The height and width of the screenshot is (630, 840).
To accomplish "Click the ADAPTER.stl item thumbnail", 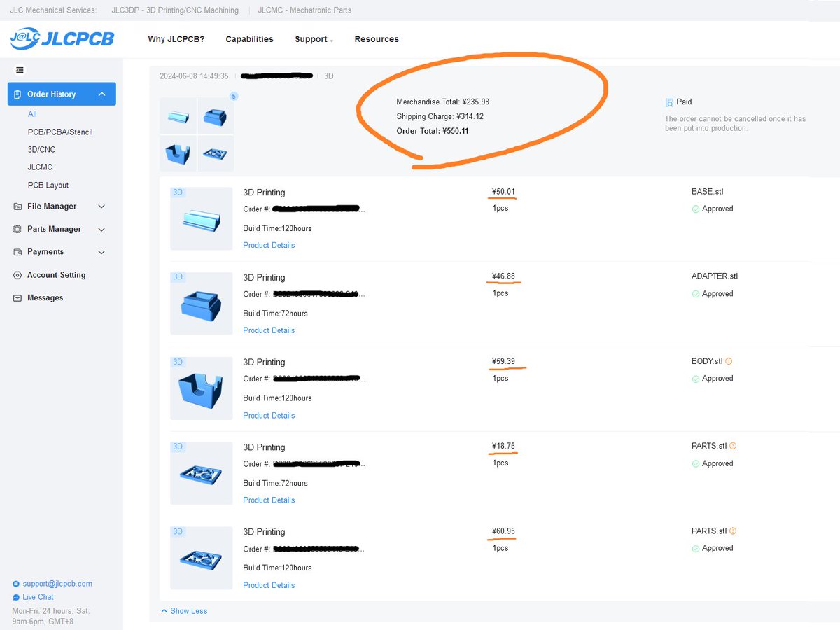I will pyautogui.click(x=202, y=304).
